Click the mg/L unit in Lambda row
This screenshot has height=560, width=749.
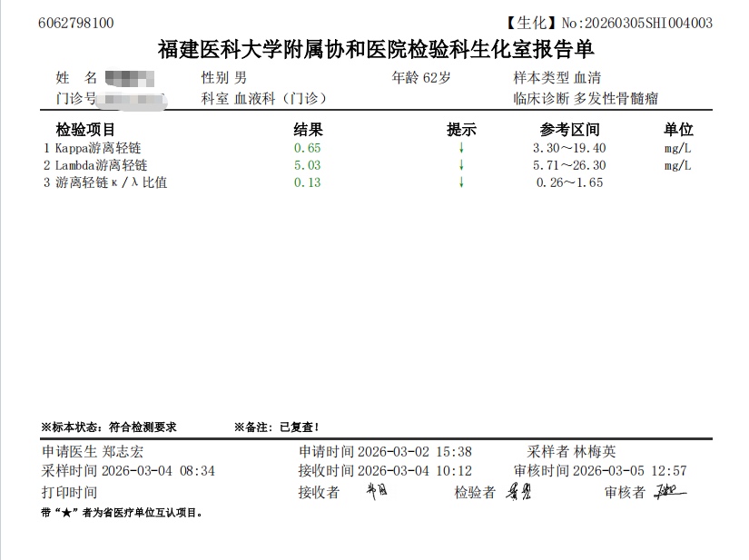678,166
